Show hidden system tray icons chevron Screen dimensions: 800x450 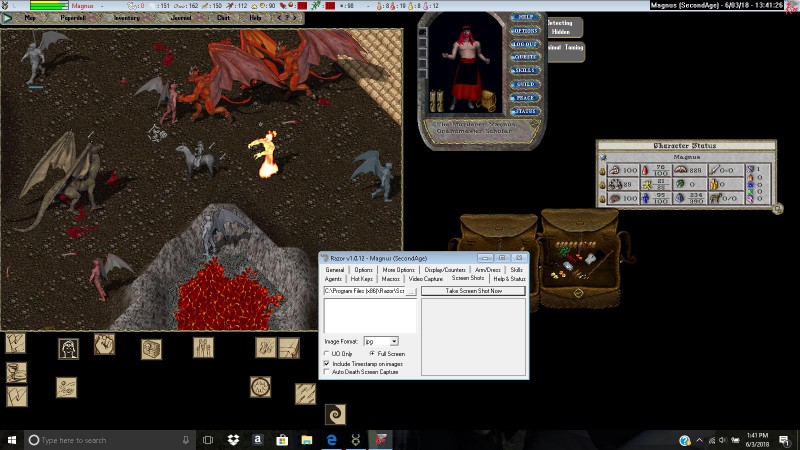click(699, 440)
